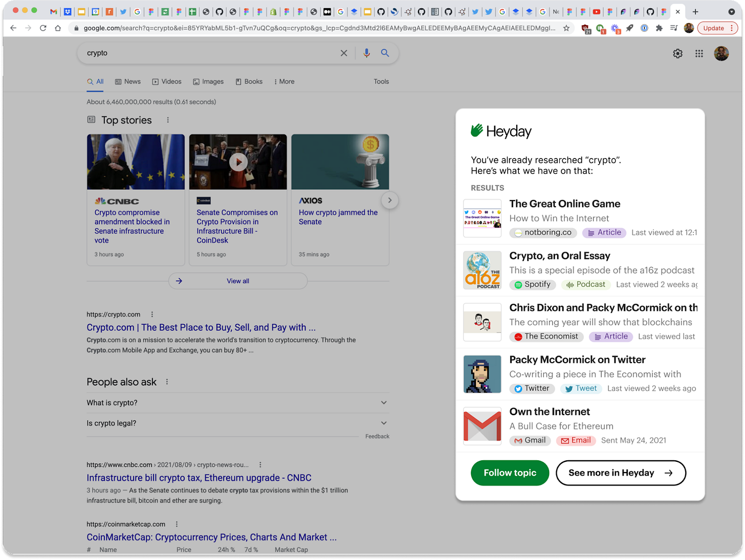Image resolution: width=745 pixels, height=560 pixels.
Task: Open Google settings gear icon
Action: [x=677, y=54]
